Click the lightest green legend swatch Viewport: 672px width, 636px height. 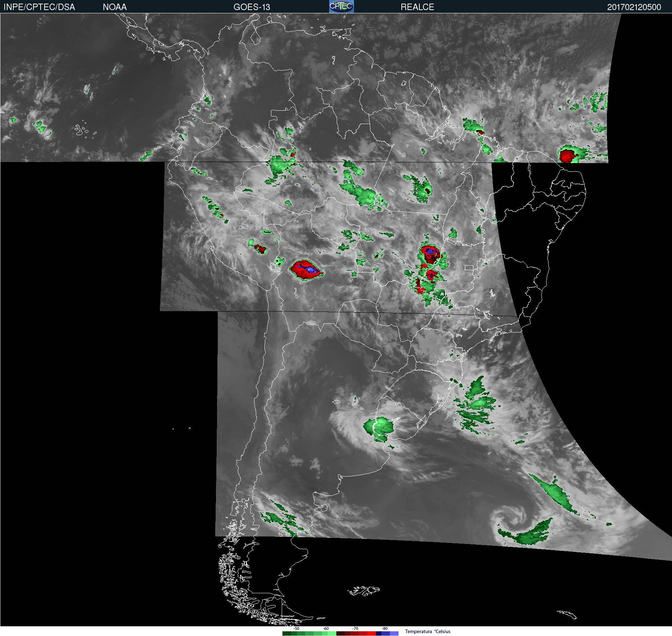pos(332,633)
